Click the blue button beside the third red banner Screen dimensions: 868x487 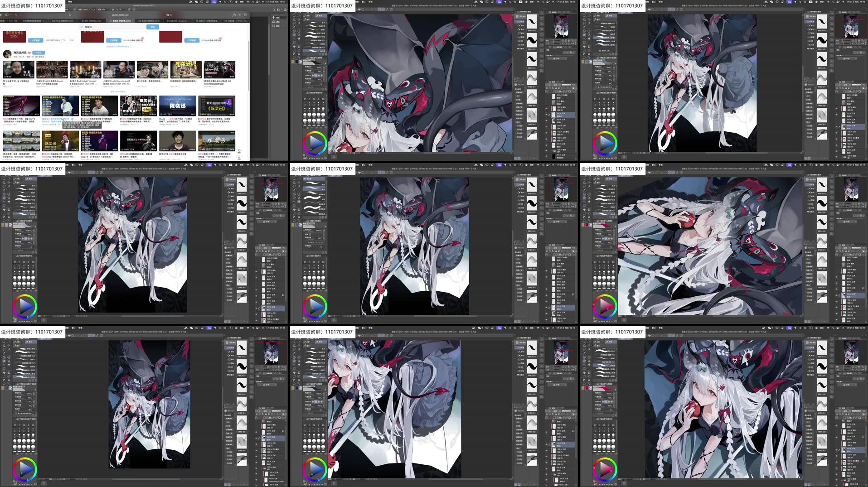(x=192, y=40)
